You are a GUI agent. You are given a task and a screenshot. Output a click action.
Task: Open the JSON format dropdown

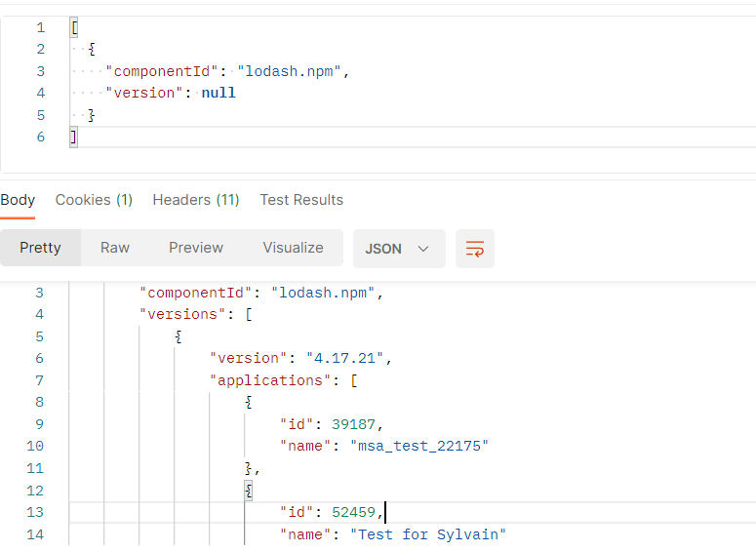[x=398, y=249]
